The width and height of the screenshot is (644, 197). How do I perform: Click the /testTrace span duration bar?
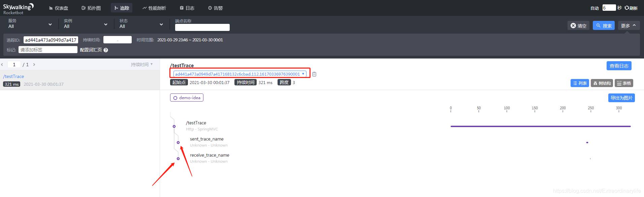pyautogui.click(x=541, y=126)
